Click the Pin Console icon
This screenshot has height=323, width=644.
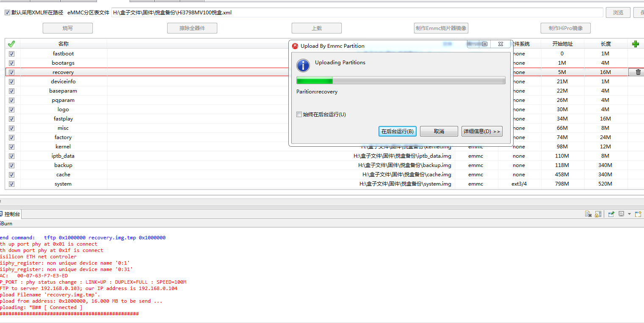coord(611,214)
